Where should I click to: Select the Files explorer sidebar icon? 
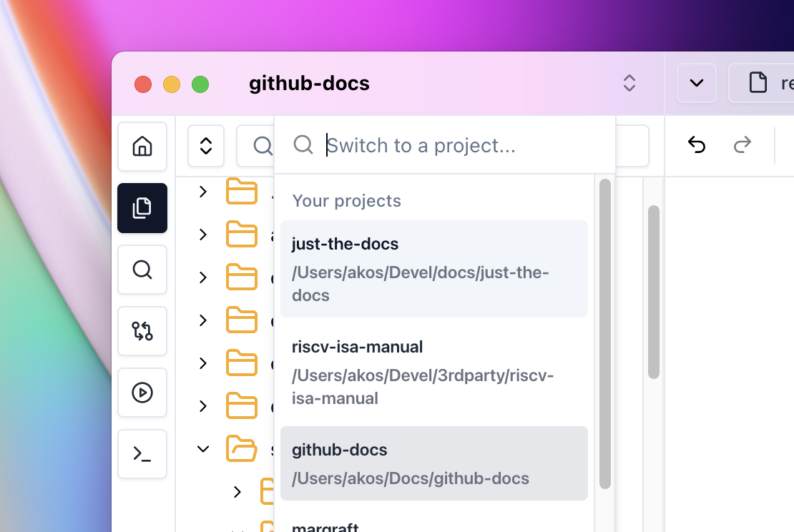pyautogui.click(x=142, y=208)
